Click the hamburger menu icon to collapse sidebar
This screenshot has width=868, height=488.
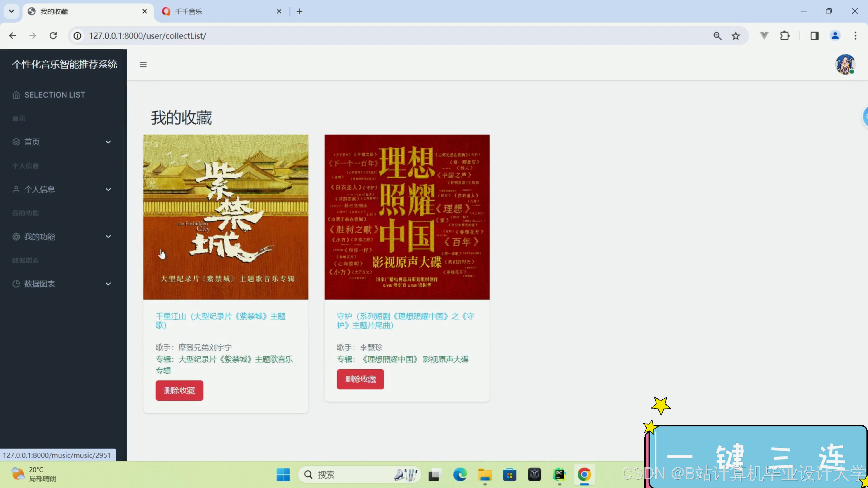(143, 65)
